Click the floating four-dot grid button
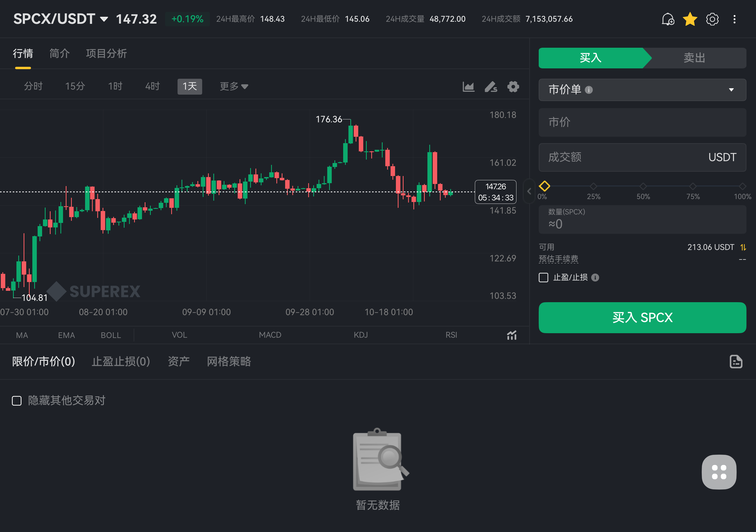Screen dimensions: 756x532 pyautogui.click(x=719, y=472)
